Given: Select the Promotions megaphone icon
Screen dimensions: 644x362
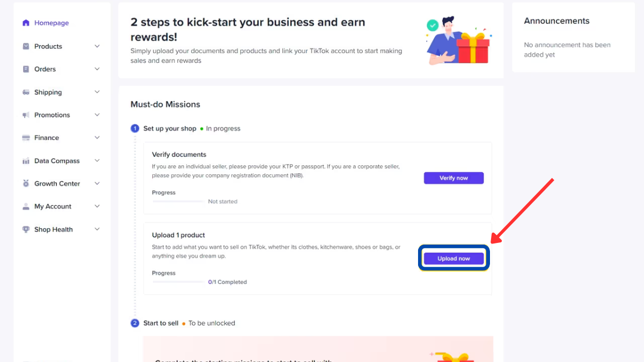Looking at the screenshot, I should (26, 115).
